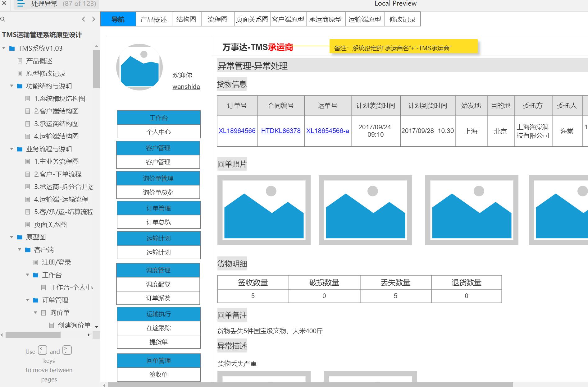
Task: Collapse the 客户端 folder
Action: (20, 250)
